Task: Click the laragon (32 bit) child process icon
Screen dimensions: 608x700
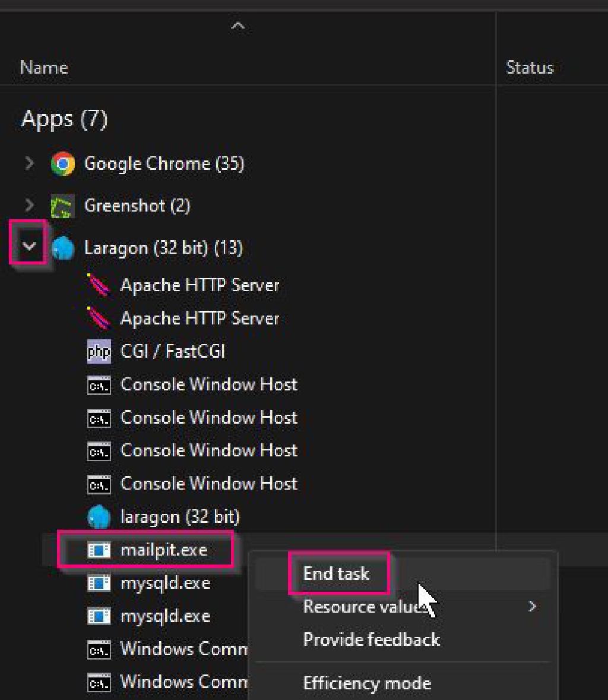Action: pyautogui.click(x=99, y=516)
